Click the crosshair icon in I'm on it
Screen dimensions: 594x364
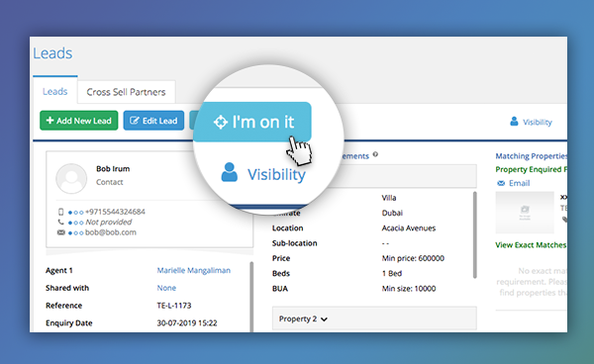tap(221, 123)
